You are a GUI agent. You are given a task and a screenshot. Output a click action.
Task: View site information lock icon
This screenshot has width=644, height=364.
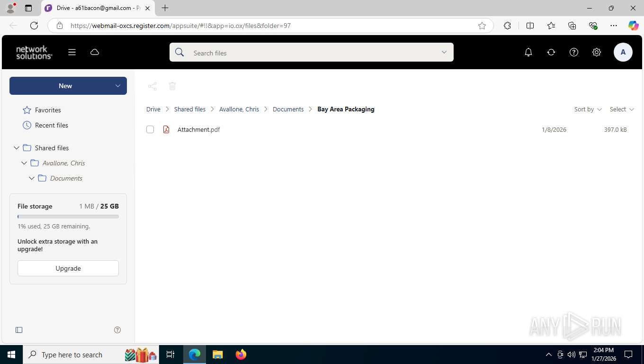[x=60, y=26]
